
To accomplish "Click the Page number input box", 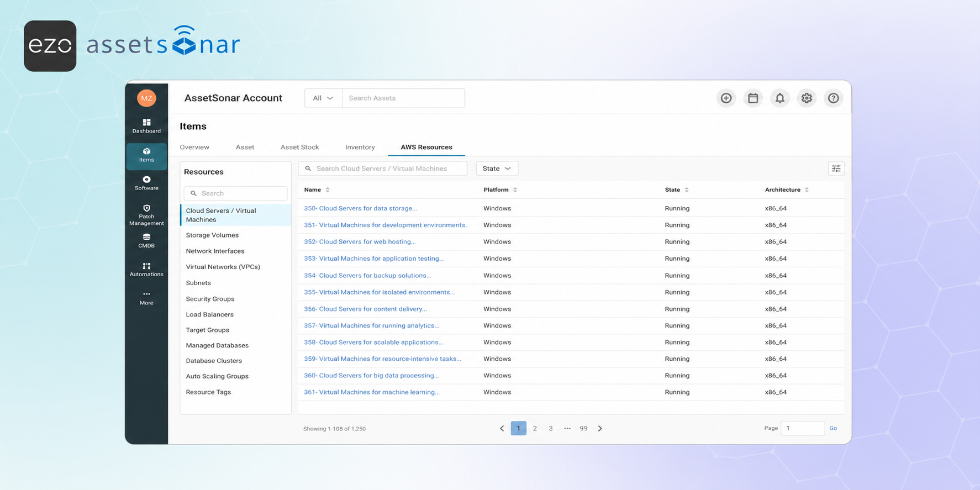I will 802,428.
